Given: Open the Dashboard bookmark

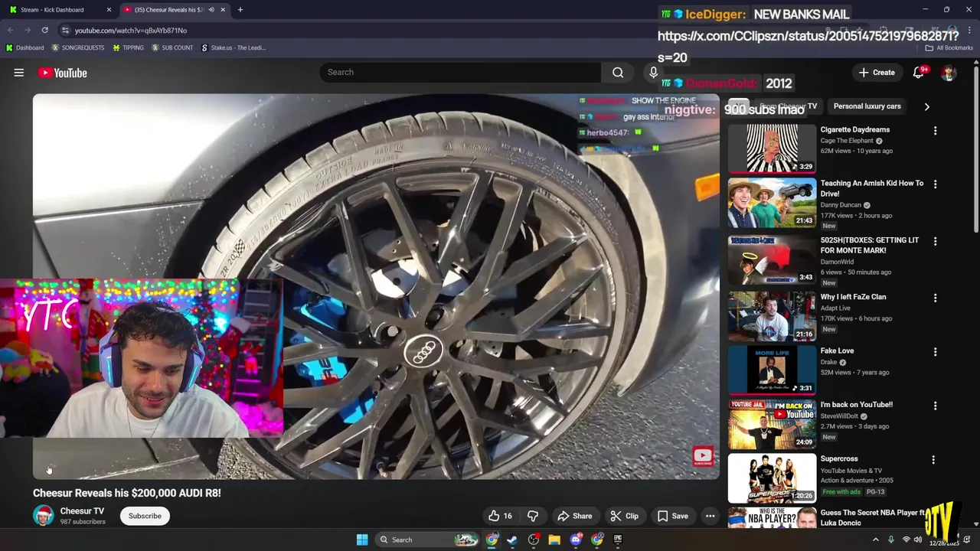Looking at the screenshot, I should point(24,47).
